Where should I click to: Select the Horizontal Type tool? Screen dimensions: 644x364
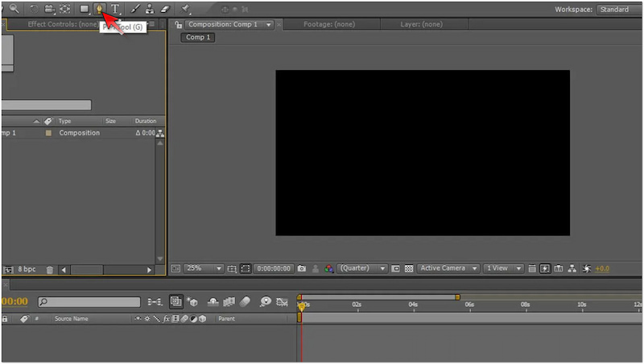click(x=115, y=9)
